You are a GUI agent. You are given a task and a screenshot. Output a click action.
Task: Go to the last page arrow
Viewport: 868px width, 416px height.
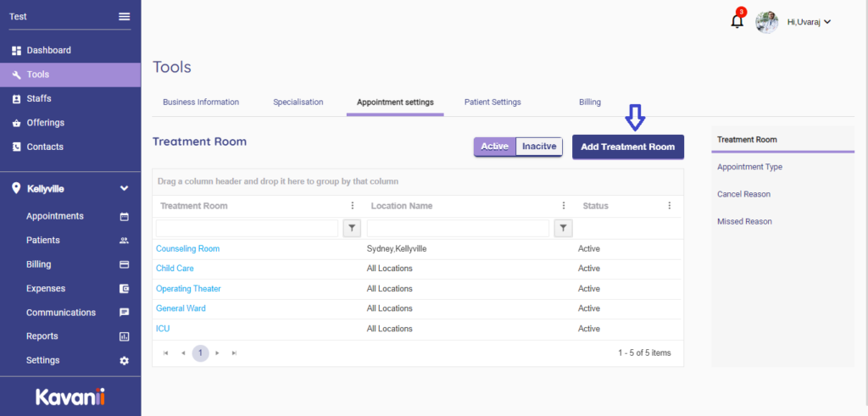point(235,352)
